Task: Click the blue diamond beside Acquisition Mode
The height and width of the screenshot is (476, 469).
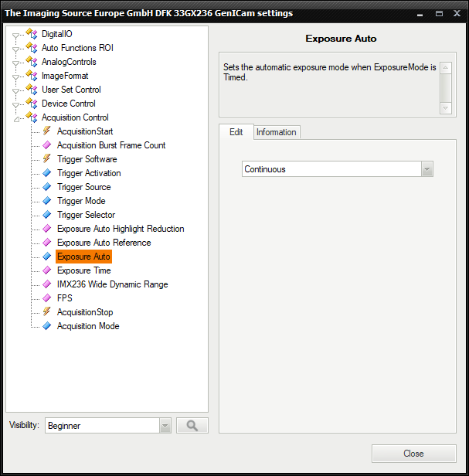Action: click(x=47, y=326)
